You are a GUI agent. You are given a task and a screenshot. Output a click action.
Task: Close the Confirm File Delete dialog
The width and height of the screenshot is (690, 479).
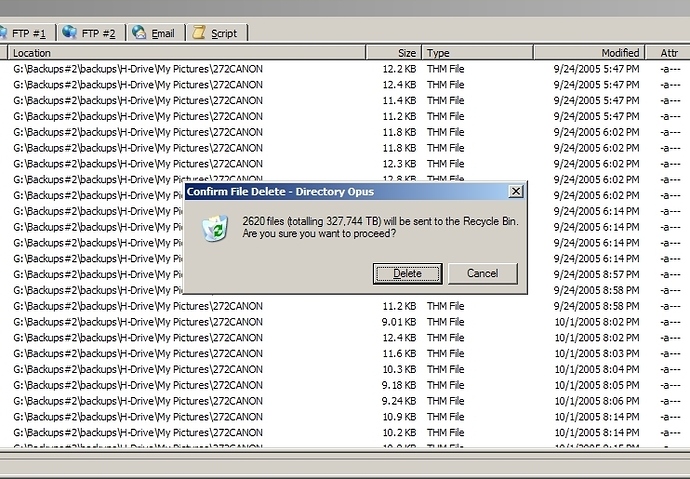(515, 191)
